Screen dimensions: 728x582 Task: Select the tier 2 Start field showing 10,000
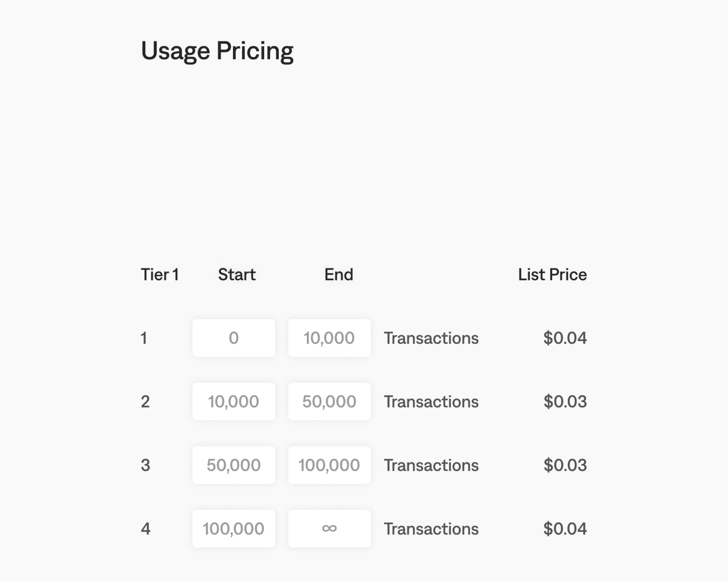(233, 401)
